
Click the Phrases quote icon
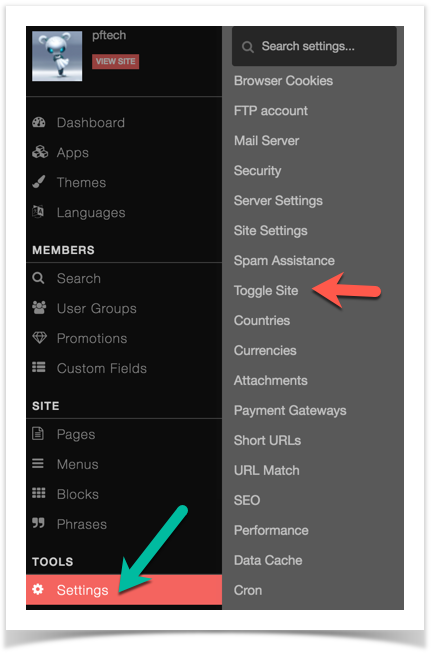38,523
